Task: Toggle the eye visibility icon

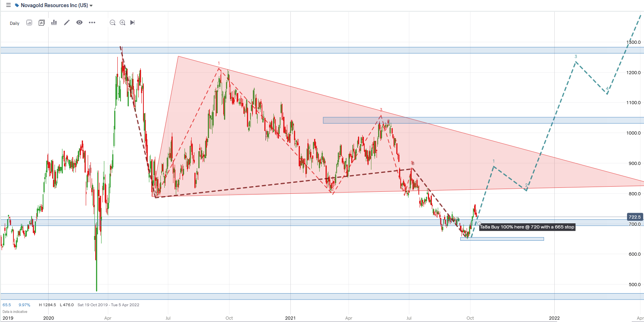Action: [x=79, y=22]
